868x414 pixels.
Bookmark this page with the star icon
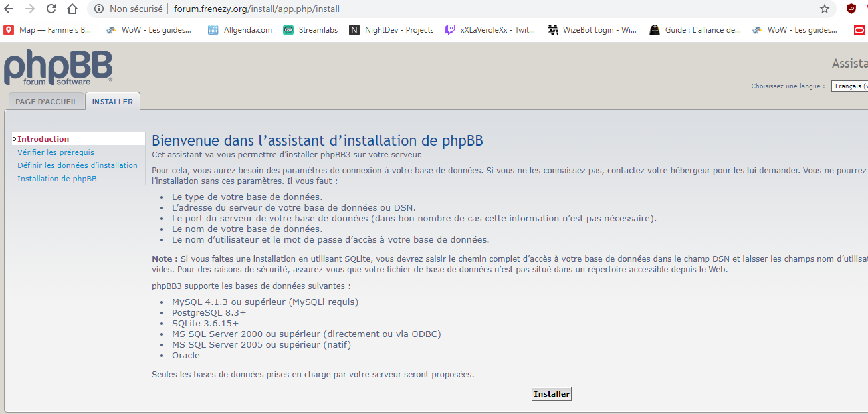[825, 9]
